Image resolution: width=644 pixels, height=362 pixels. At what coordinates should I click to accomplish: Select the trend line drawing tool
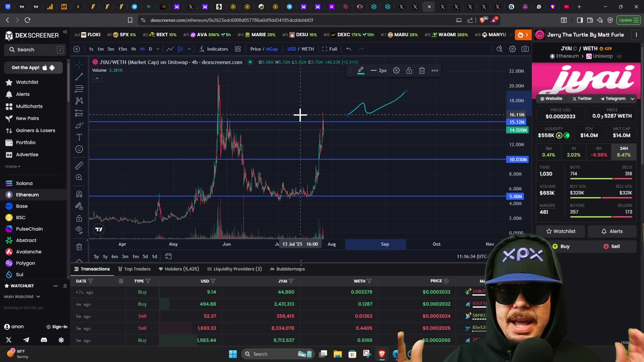[x=79, y=77]
